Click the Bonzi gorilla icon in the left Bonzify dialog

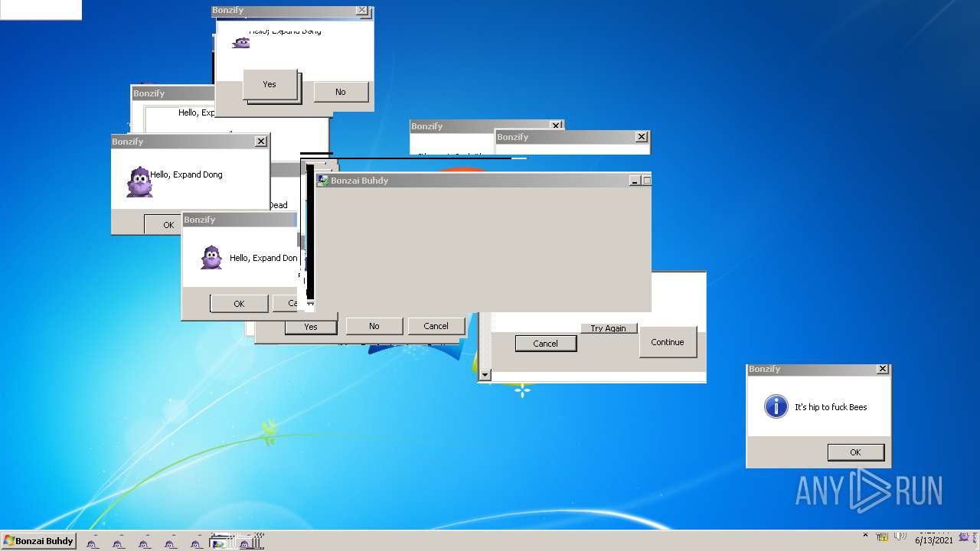[x=139, y=182]
